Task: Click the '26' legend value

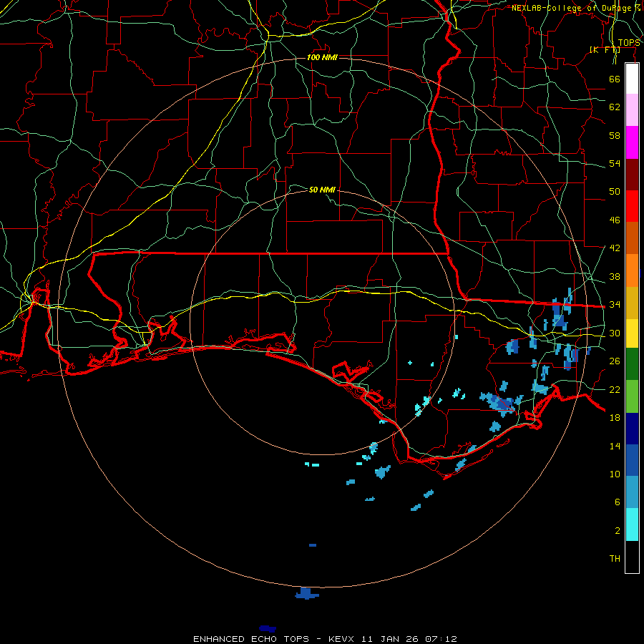Action: tap(615, 361)
